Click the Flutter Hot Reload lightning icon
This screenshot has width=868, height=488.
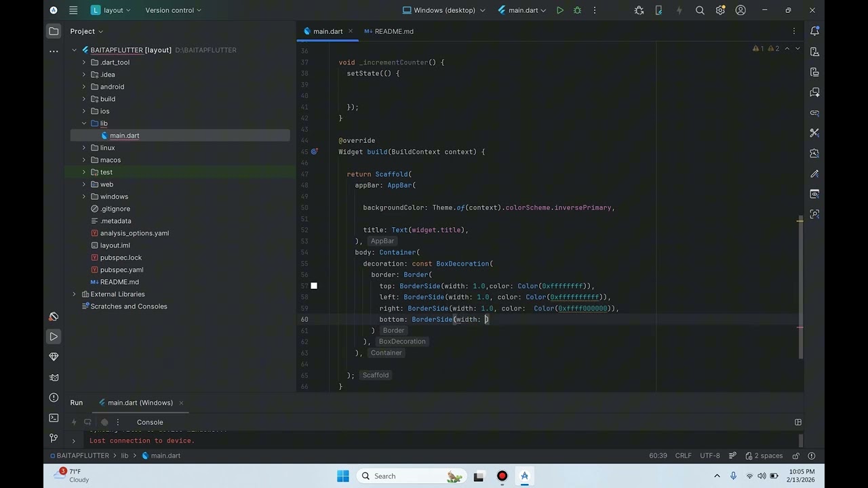coord(679,10)
